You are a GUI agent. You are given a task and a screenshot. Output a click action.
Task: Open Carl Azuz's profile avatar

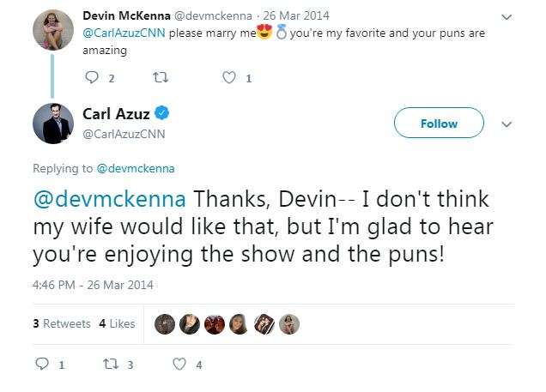pyautogui.click(x=52, y=123)
